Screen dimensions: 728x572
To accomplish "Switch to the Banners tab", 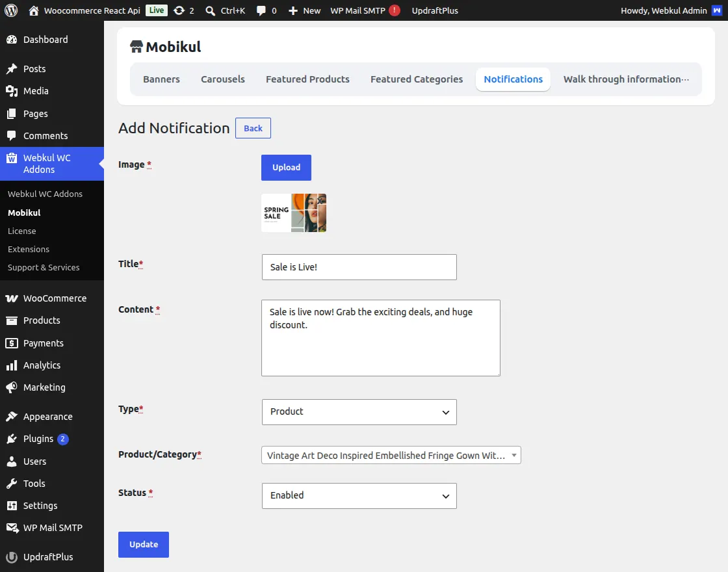I will coord(161,79).
